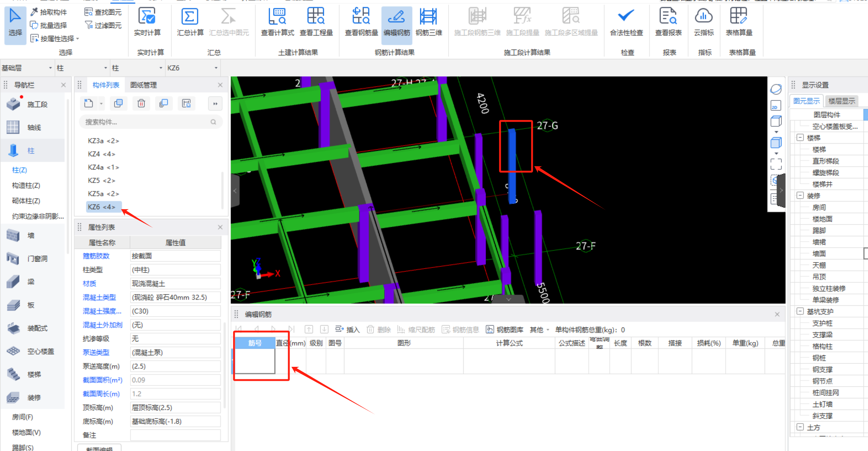Click the 泵送类型 property link
This screenshot has width=868, height=451.
(x=96, y=352)
